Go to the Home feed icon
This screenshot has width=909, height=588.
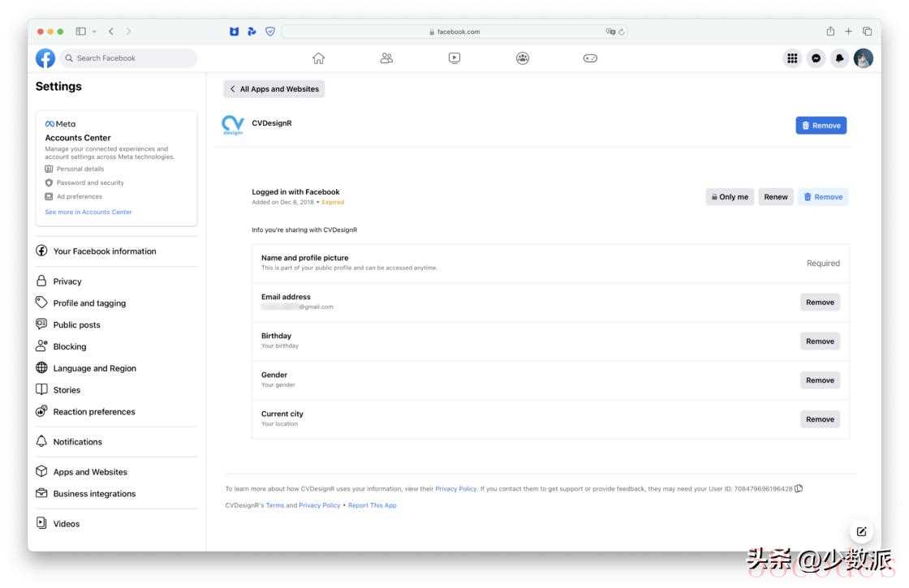pyautogui.click(x=318, y=58)
